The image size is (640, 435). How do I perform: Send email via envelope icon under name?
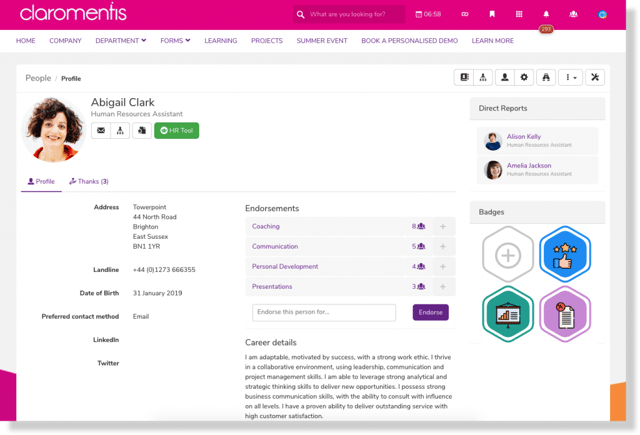pyautogui.click(x=101, y=131)
